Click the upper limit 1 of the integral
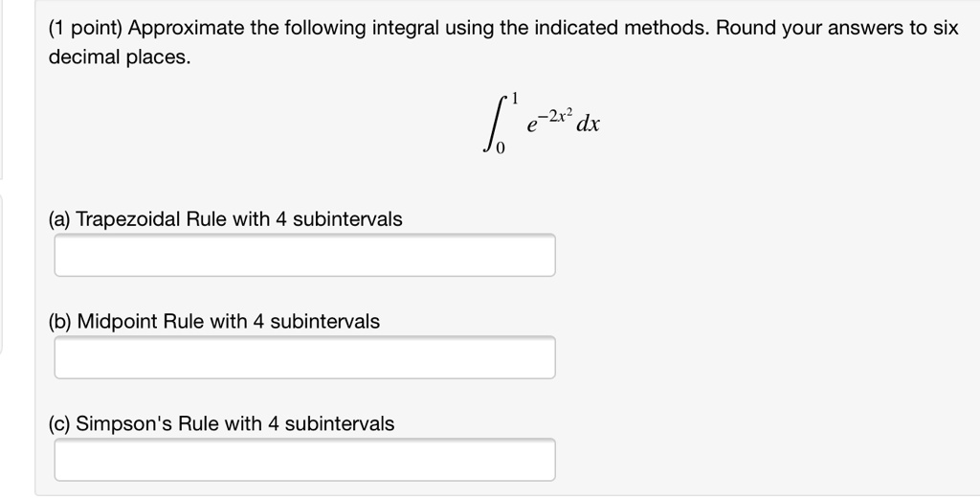 click(514, 99)
